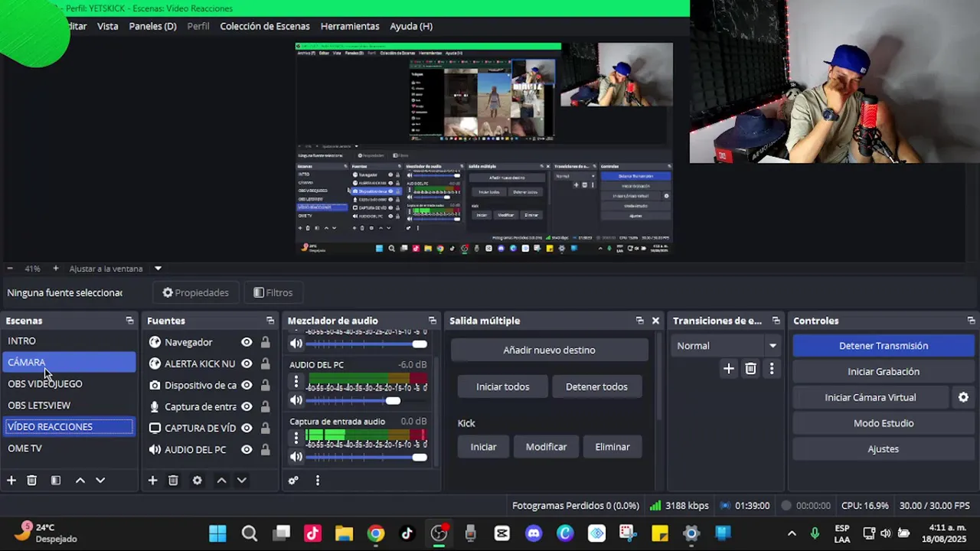Add a new source in Fuentes toolbar
Image resolution: width=980 pixels, height=551 pixels.
point(152,481)
